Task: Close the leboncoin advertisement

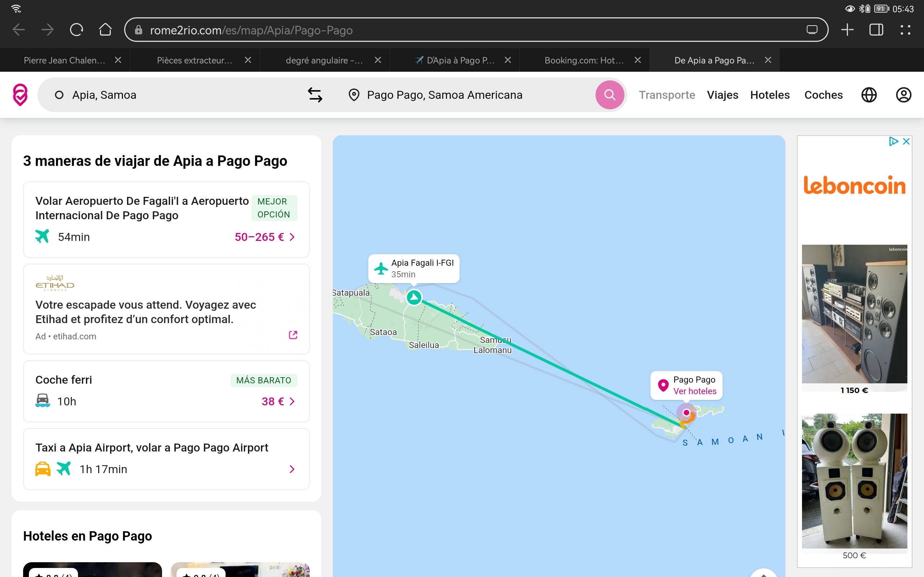Action: coord(906,142)
